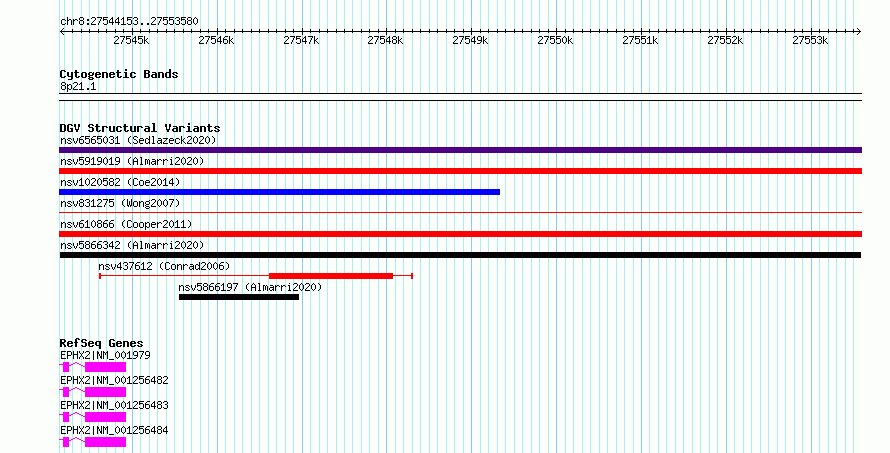
Task: Open variant label nsv437612 (Conrad2006)
Action: point(164,266)
